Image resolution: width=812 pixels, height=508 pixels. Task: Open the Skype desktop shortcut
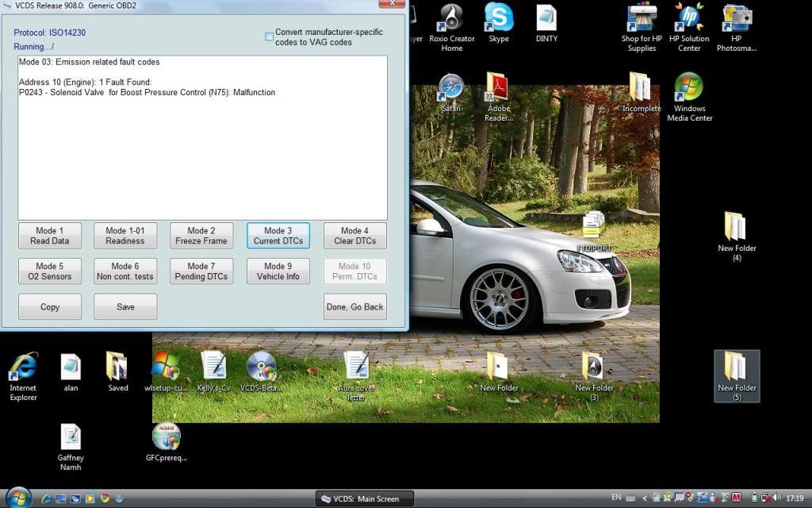[499, 23]
